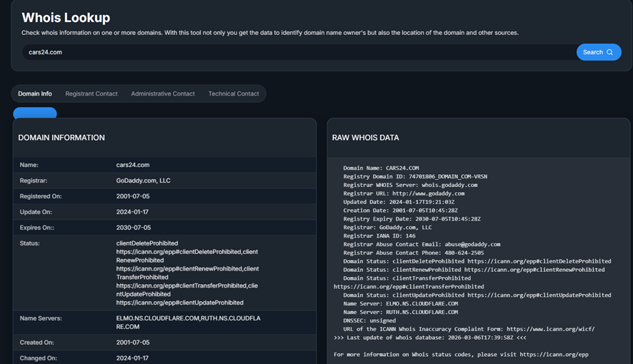Click the Last update of whois database line
633x364 pixels.
click(430, 338)
